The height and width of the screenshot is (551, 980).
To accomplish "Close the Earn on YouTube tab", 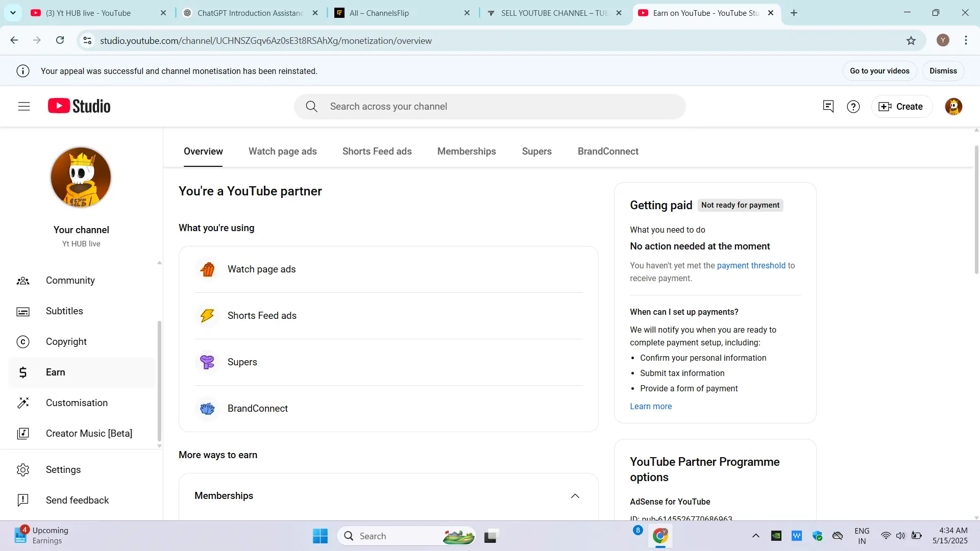I will click(x=771, y=13).
